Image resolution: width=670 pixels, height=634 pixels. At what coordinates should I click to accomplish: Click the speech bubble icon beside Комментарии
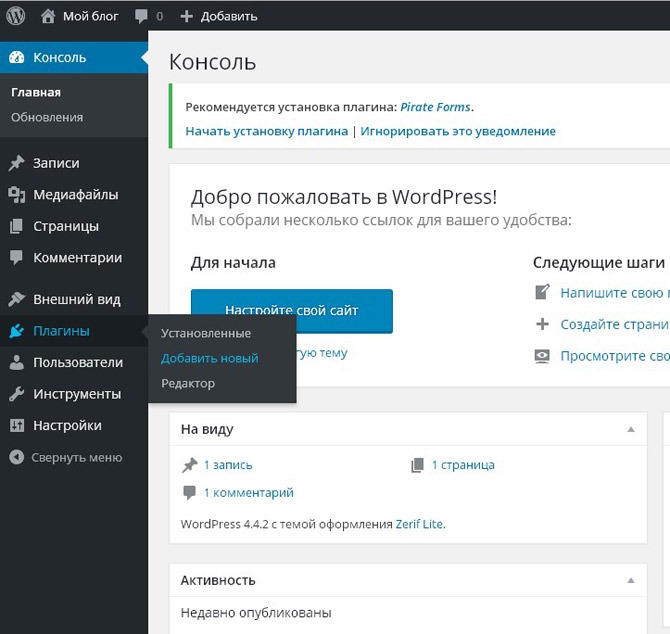point(16,258)
